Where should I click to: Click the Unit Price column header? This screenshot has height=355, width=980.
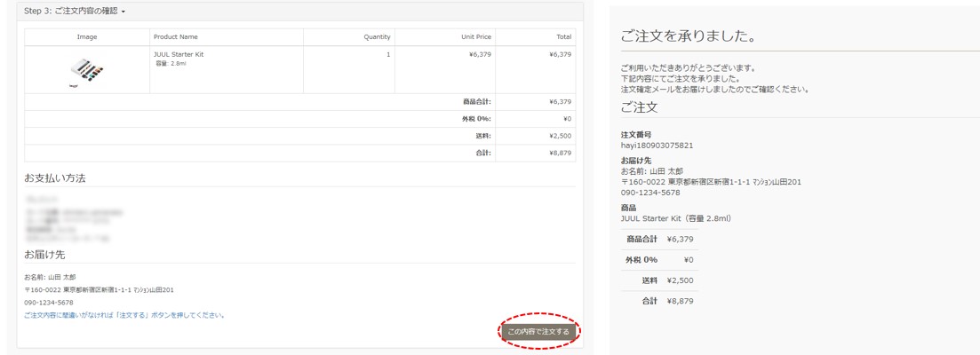tap(475, 37)
